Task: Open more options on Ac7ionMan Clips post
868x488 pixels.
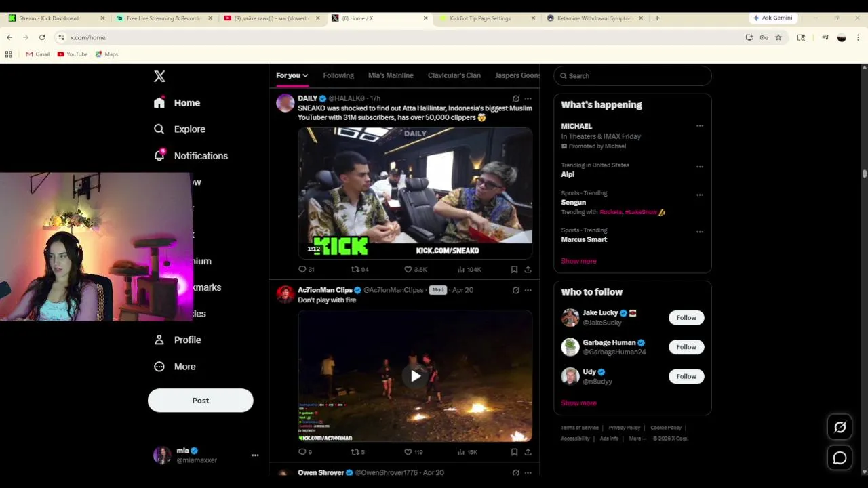Action: pyautogui.click(x=528, y=290)
